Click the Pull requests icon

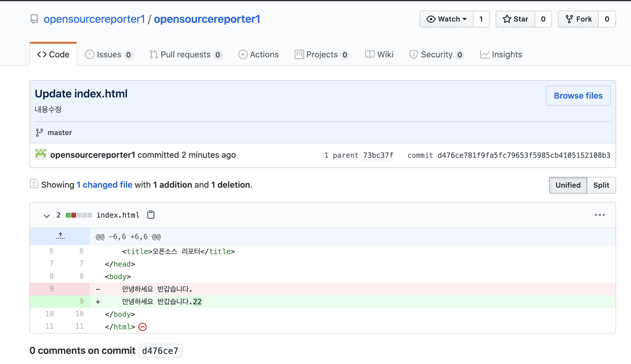click(x=154, y=55)
